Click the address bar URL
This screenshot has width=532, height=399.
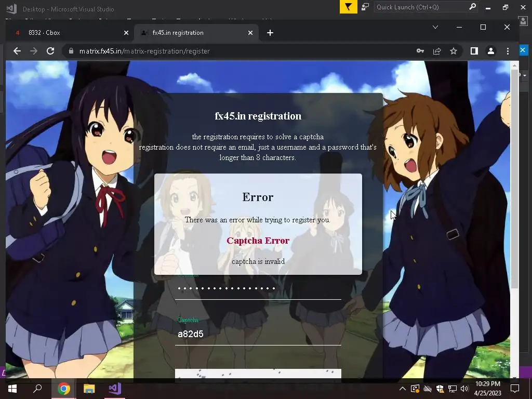pos(144,51)
